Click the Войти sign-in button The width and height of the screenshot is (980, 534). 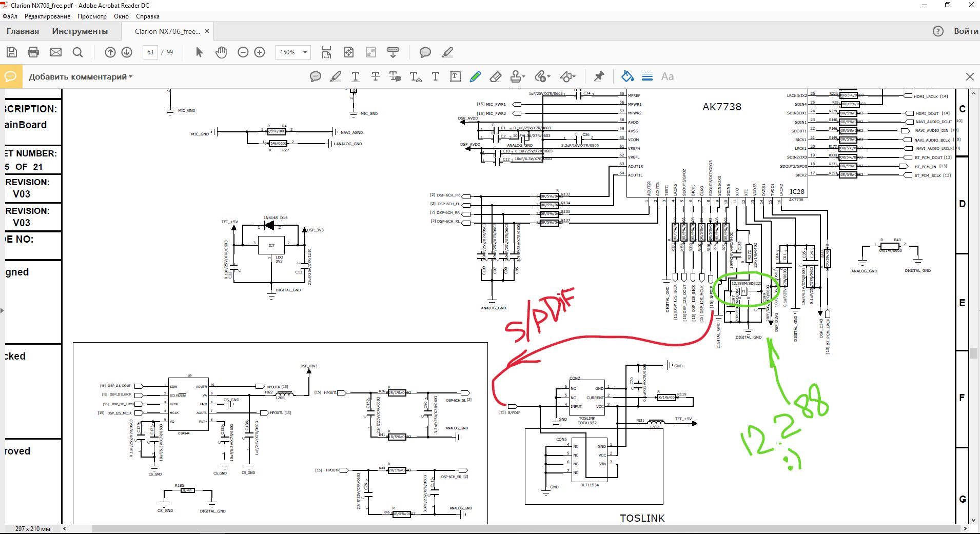pos(966,31)
